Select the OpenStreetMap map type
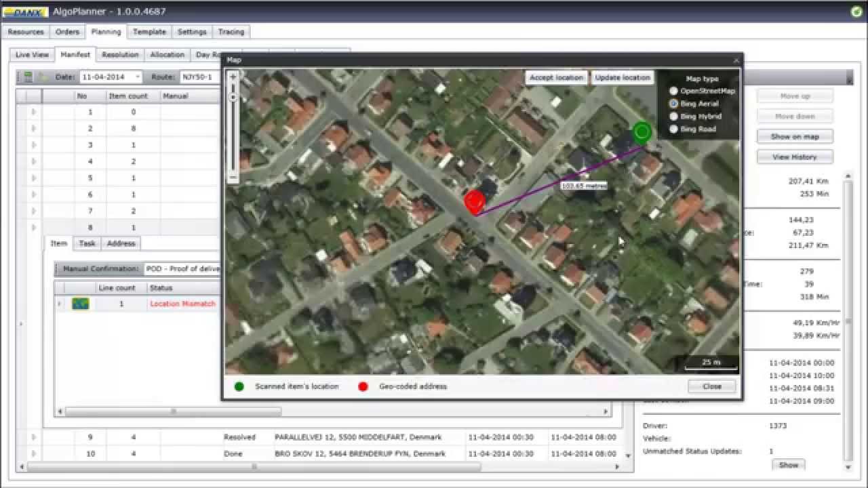This screenshot has height=488, width=868. click(673, 91)
